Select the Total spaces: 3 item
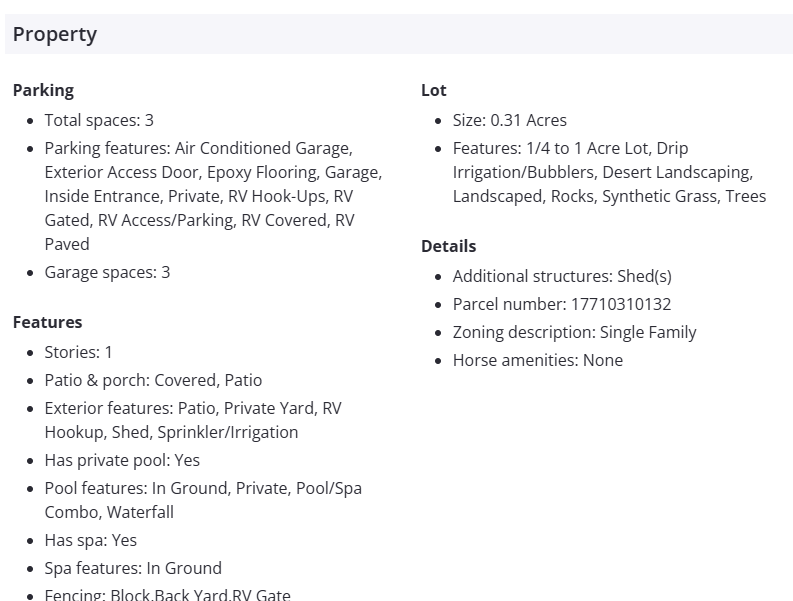 (x=99, y=120)
